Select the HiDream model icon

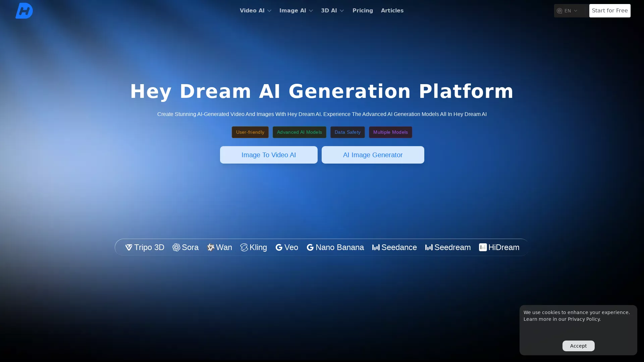pos(483,247)
